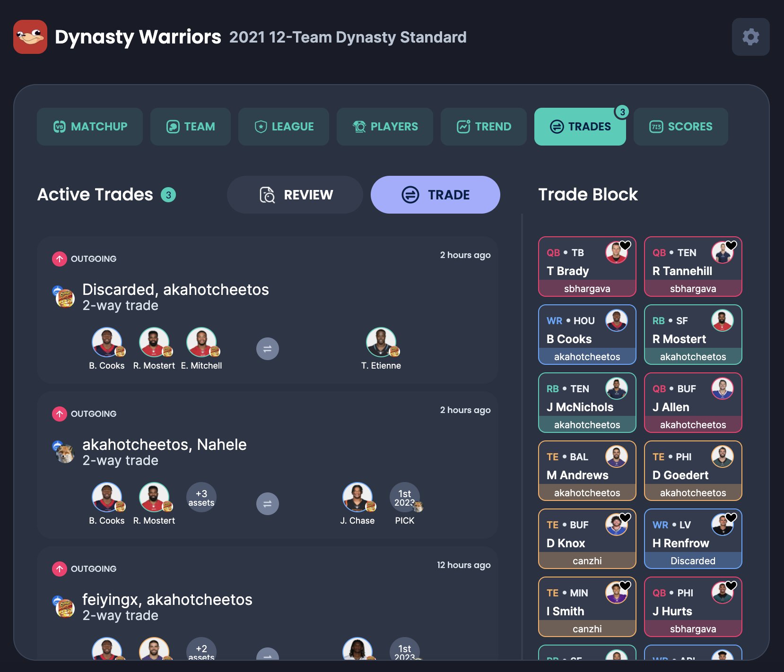Image resolution: width=784 pixels, height=672 pixels.
Task: Switch to the Matchup tab
Action: click(90, 127)
